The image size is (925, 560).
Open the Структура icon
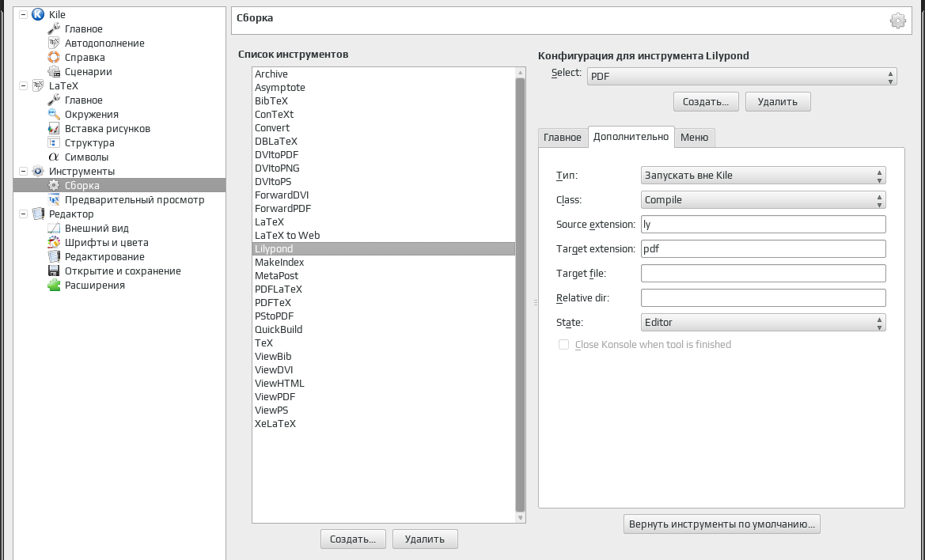tap(54, 142)
